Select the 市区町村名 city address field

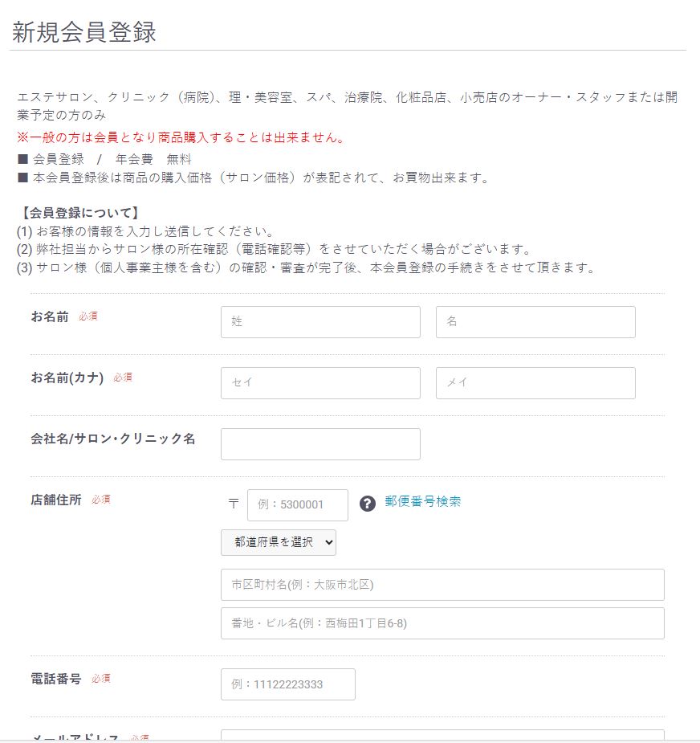pos(442,585)
